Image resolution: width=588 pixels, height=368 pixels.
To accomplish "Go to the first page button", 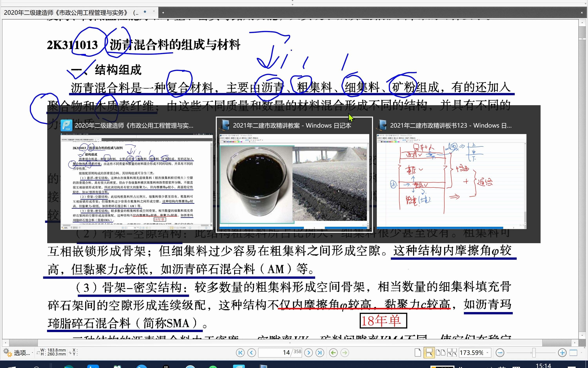I will [x=240, y=352].
